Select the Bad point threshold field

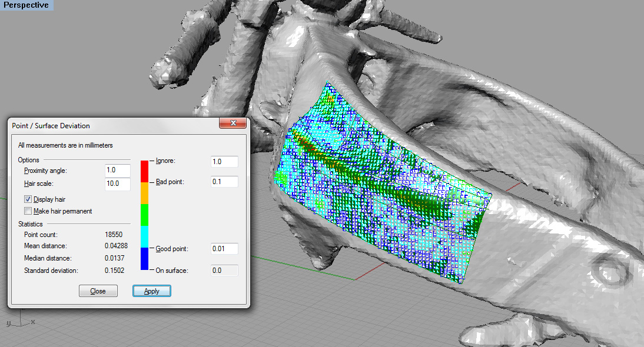coord(224,182)
